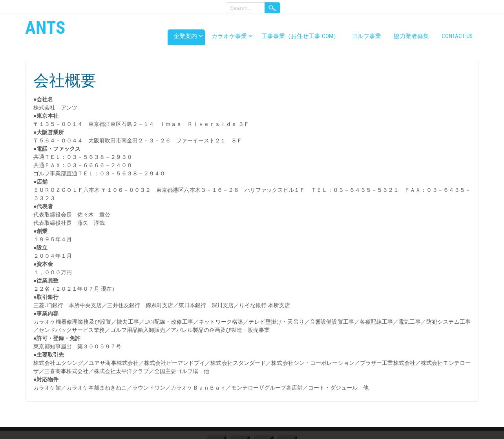Screen dimensions: 504x439
Task: Open the 協力業者募集 menu item
Action: (x=411, y=36)
